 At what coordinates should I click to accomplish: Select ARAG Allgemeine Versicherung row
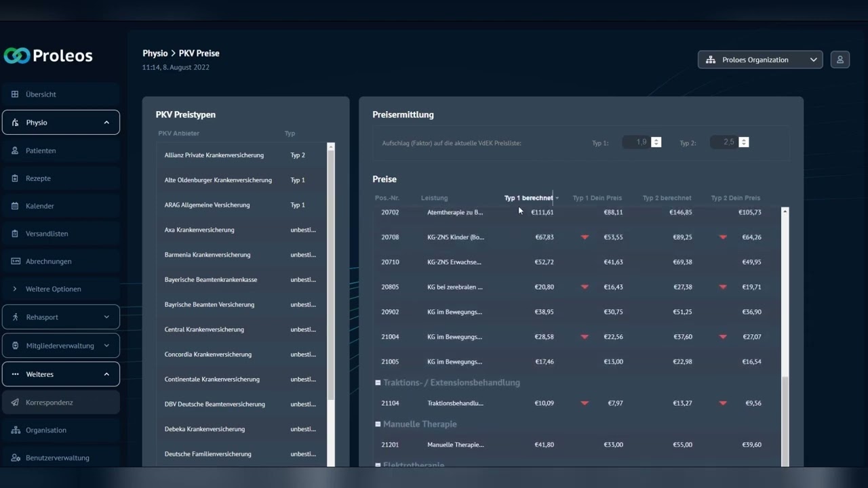pyautogui.click(x=241, y=205)
